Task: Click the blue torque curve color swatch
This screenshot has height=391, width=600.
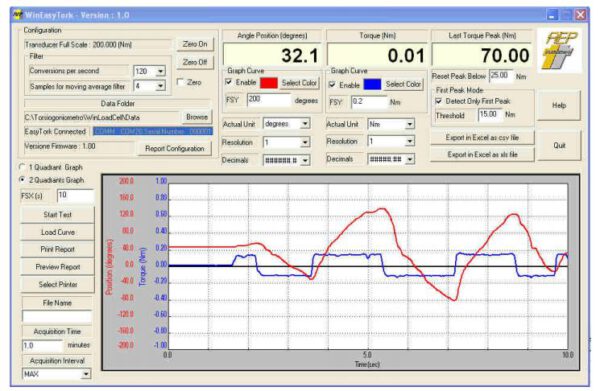Action: click(x=372, y=85)
